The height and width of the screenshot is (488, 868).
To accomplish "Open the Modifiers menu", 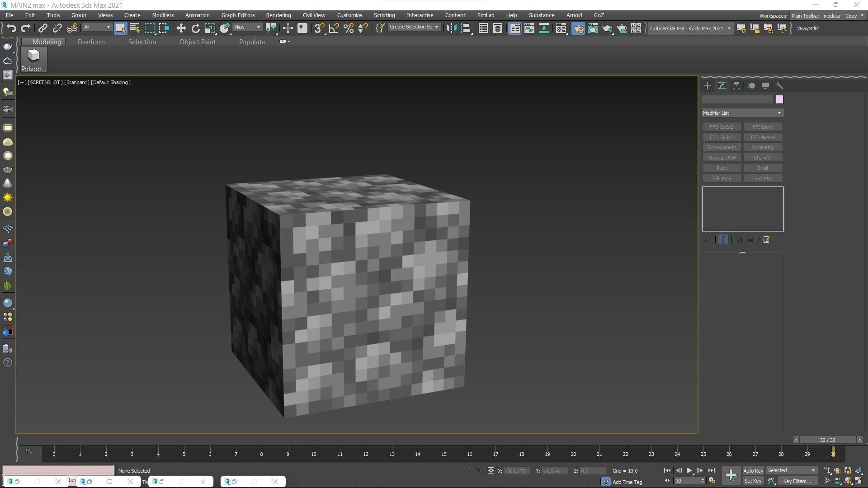I will (x=163, y=15).
